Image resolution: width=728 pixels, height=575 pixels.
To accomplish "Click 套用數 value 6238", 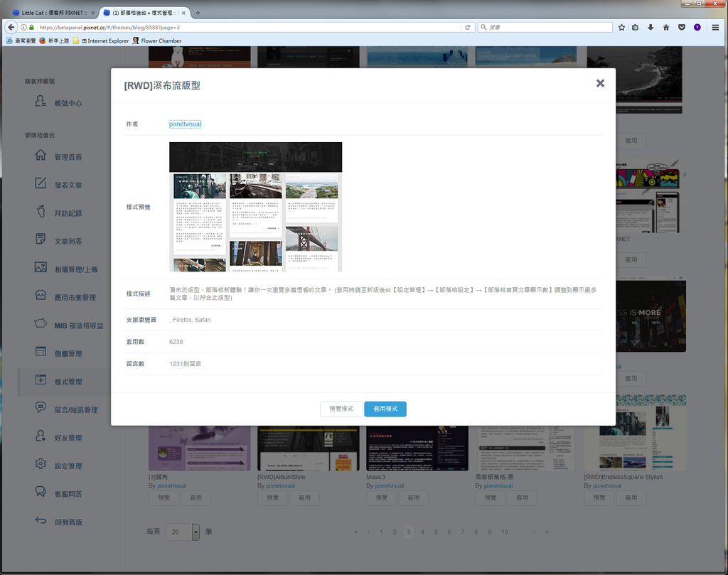I will point(176,342).
